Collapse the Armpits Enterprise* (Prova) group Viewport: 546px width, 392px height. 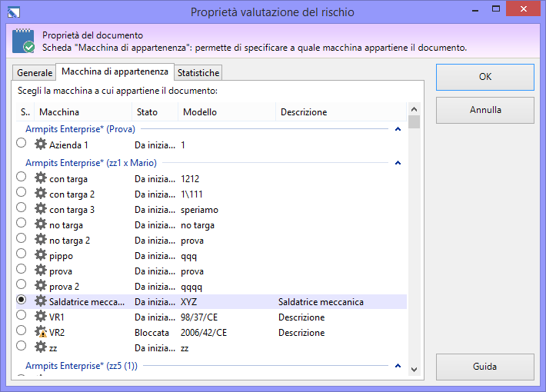point(398,129)
